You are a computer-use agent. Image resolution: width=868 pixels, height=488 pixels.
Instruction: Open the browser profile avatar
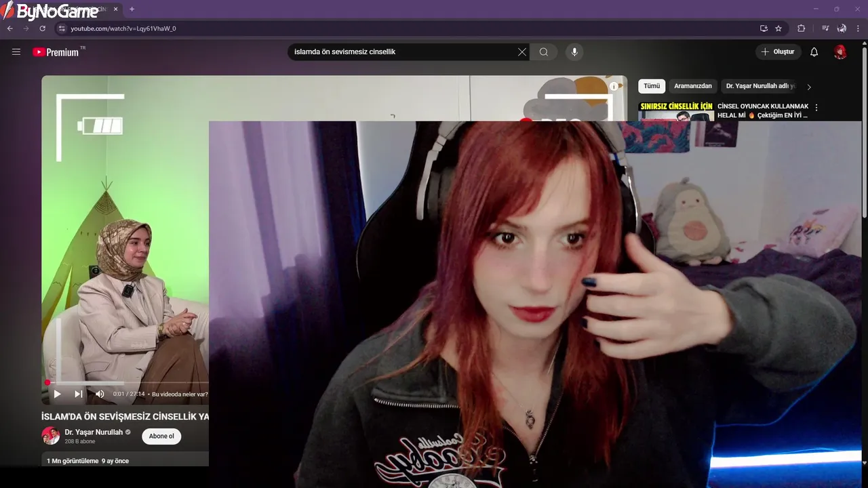click(x=842, y=28)
